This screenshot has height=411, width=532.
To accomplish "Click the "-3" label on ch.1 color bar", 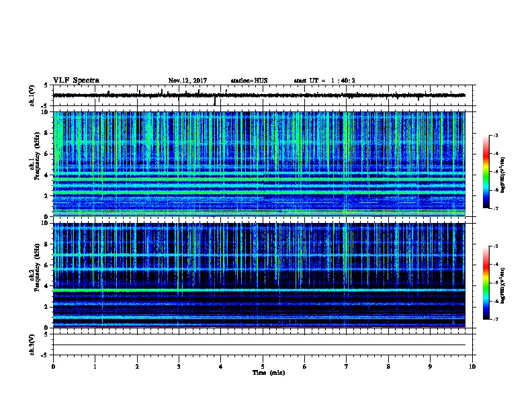I will 495,136.
